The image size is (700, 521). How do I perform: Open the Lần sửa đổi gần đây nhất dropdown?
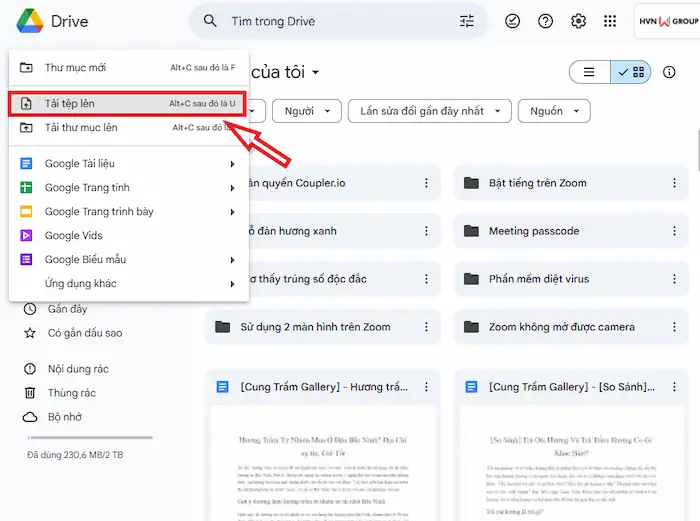(430, 111)
